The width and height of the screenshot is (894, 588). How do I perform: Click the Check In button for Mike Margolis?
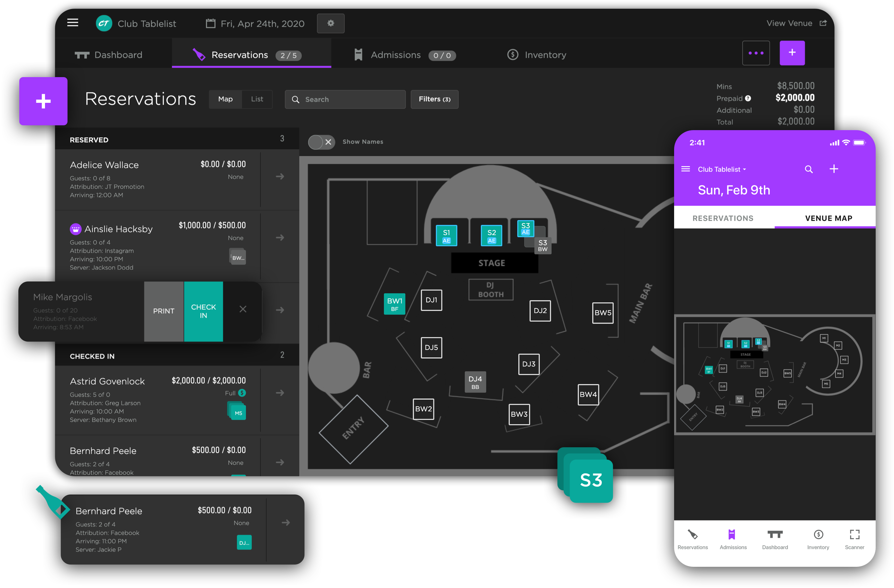click(203, 311)
